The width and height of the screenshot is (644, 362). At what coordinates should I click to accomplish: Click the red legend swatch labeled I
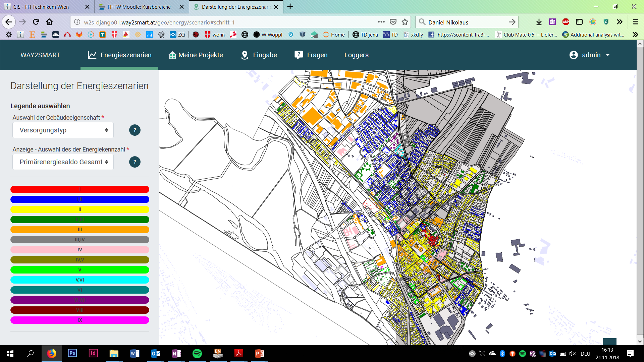tap(80, 189)
